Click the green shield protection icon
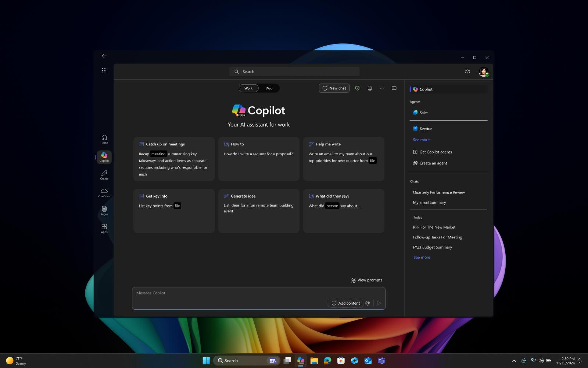This screenshot has height=368, width=588. 357,88
